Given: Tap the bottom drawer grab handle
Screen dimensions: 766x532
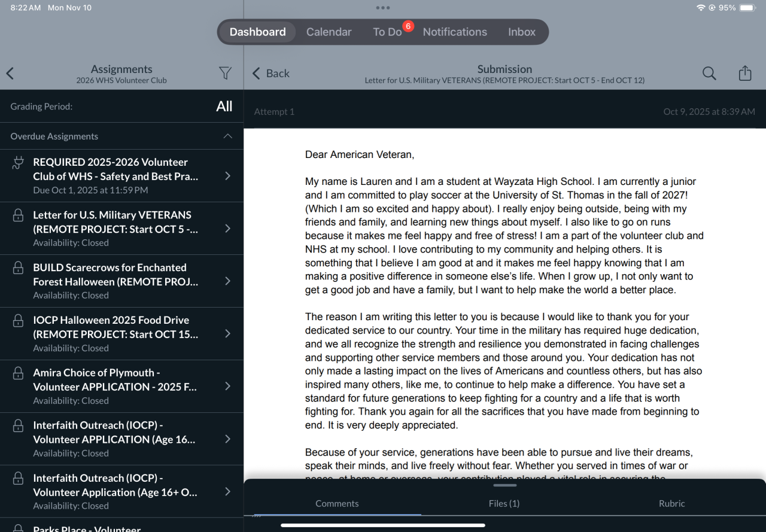Looking at the screenshot, I should (504, 485).
